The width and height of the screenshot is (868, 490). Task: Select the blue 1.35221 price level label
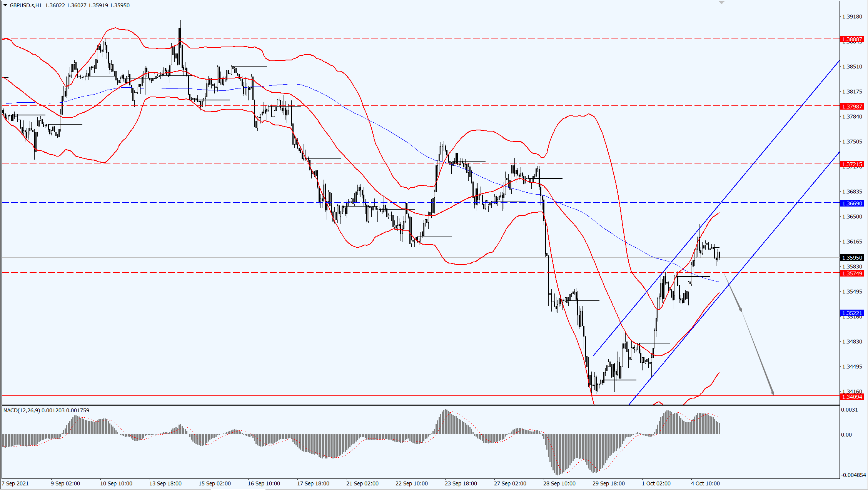tap(852, 313)
